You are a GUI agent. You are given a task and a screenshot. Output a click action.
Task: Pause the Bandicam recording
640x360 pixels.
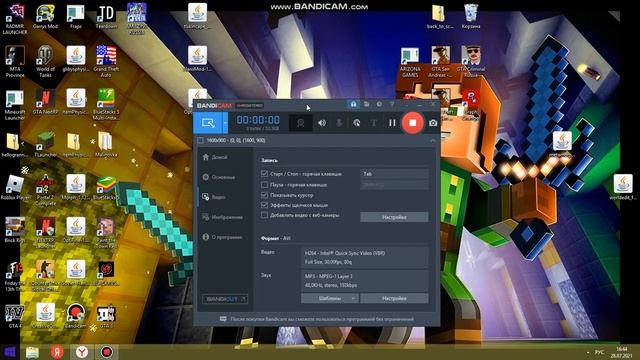(392, 122)
